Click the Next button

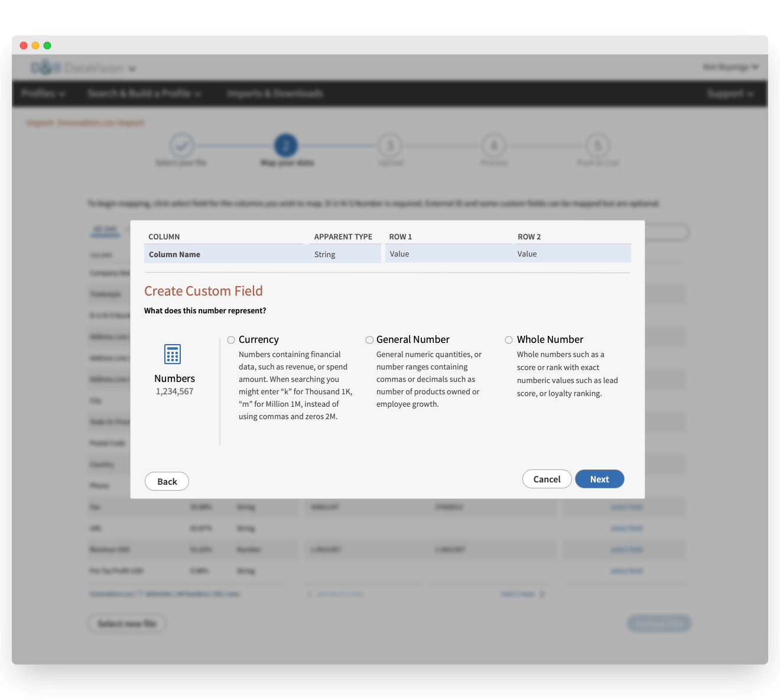599,479
